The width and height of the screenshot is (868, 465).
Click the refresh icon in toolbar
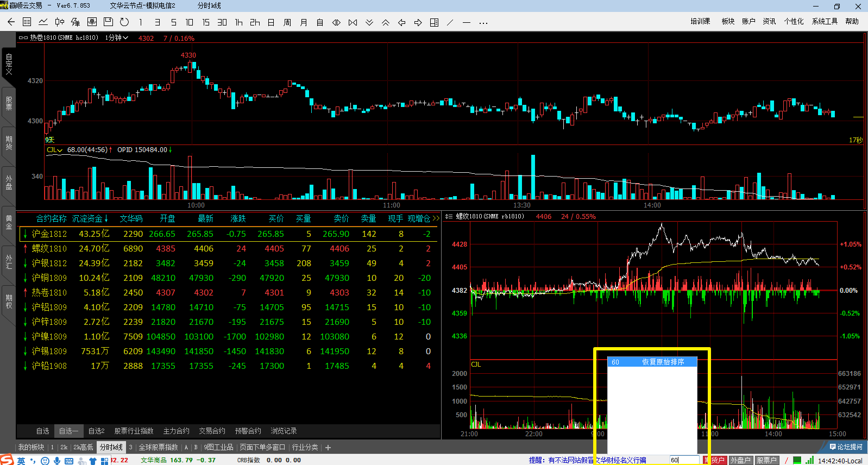(124, 22)
